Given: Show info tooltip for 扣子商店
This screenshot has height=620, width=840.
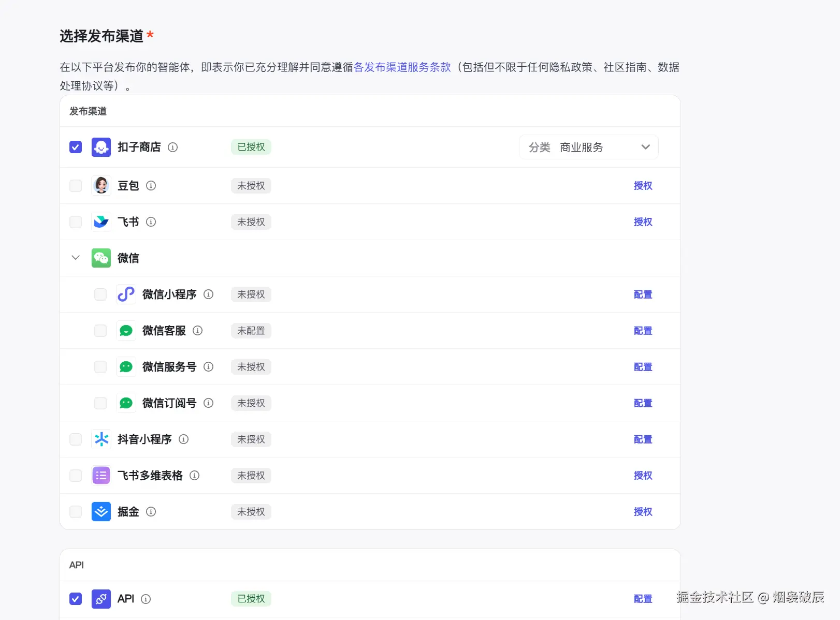Looking at the screenshot, I should tap(173, 147).
